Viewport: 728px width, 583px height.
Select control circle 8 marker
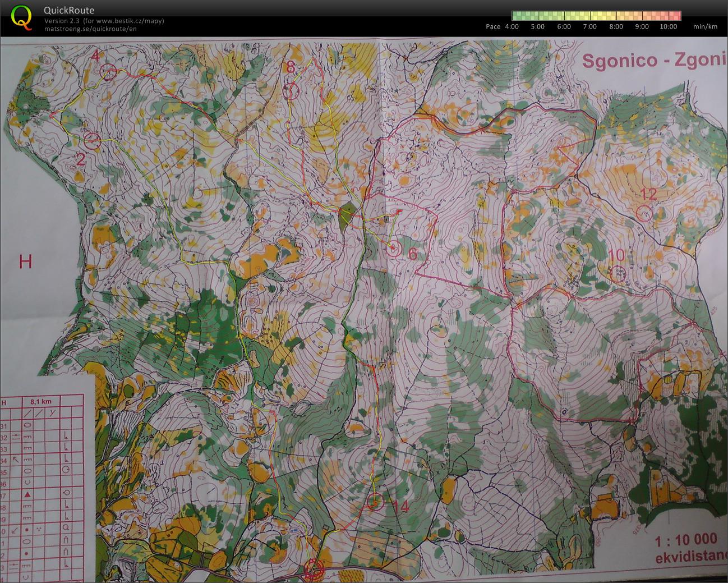(291, 90)
